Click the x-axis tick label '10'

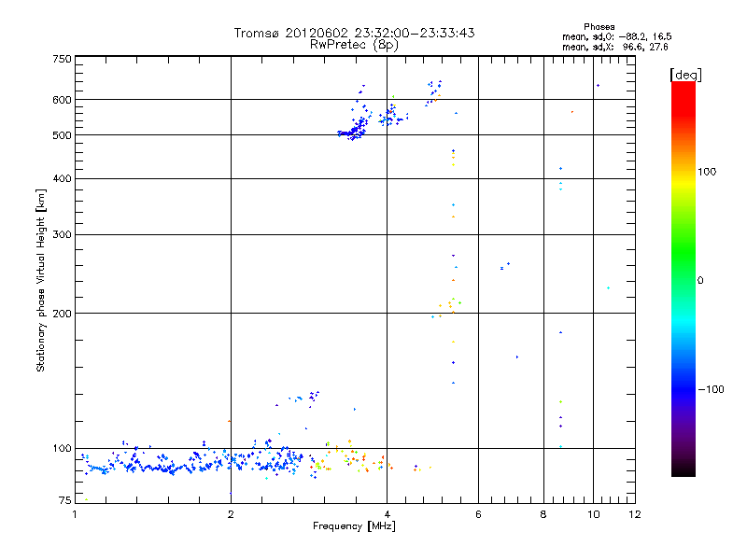[x=594, y=514]
